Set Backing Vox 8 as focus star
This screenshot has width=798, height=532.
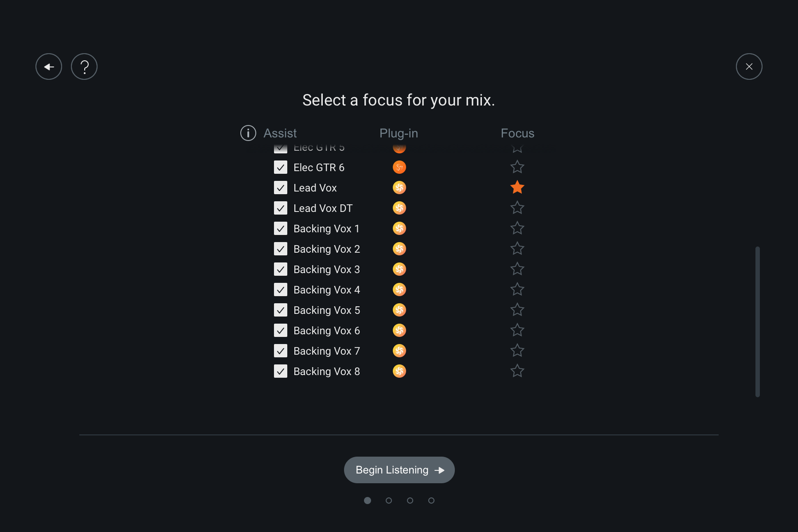point(517,371)
